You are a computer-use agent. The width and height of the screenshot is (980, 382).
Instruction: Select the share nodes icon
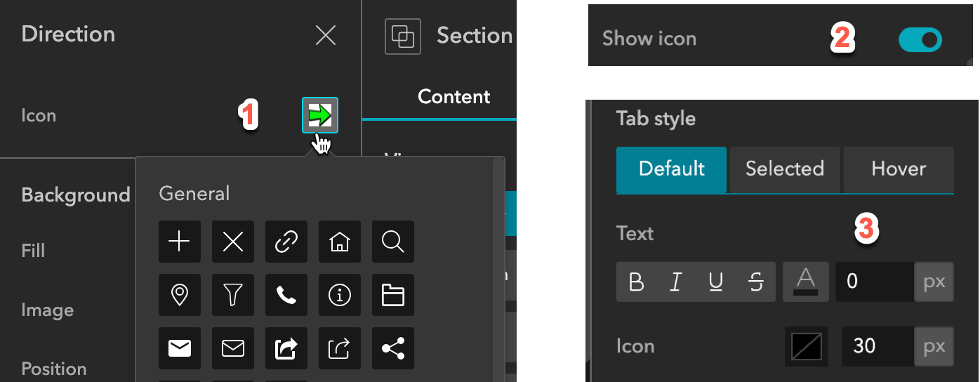pyautogui.click(x=393, y=348)
